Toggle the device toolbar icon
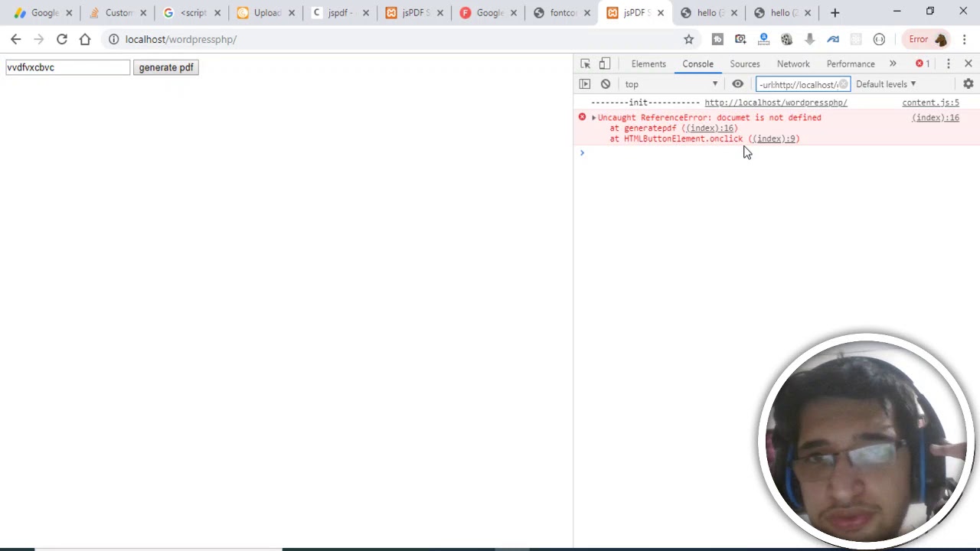Screen dimensions: 980x551 click(605, 64)
